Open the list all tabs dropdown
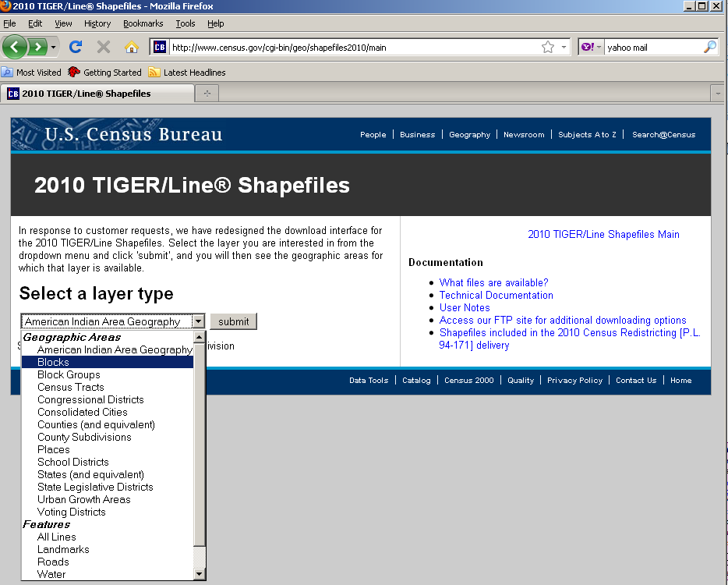 [x=718, y=94]
